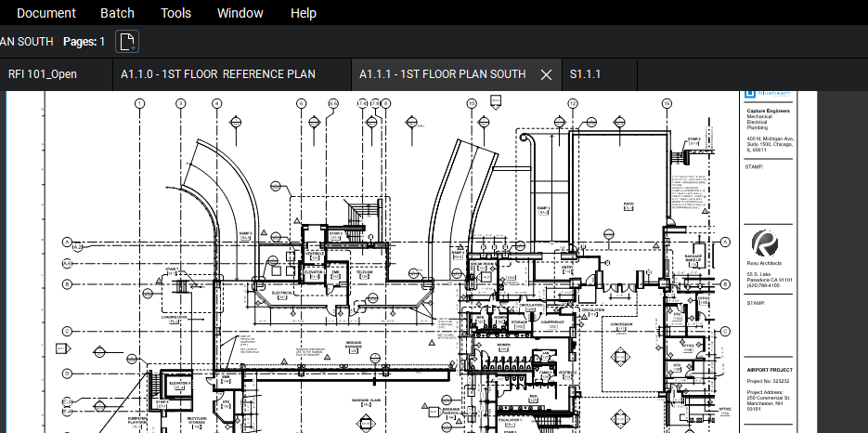This screenshot has height=433, width=868.
Task: Click grid bubble A on the left
Action: (x=67, y=242)
